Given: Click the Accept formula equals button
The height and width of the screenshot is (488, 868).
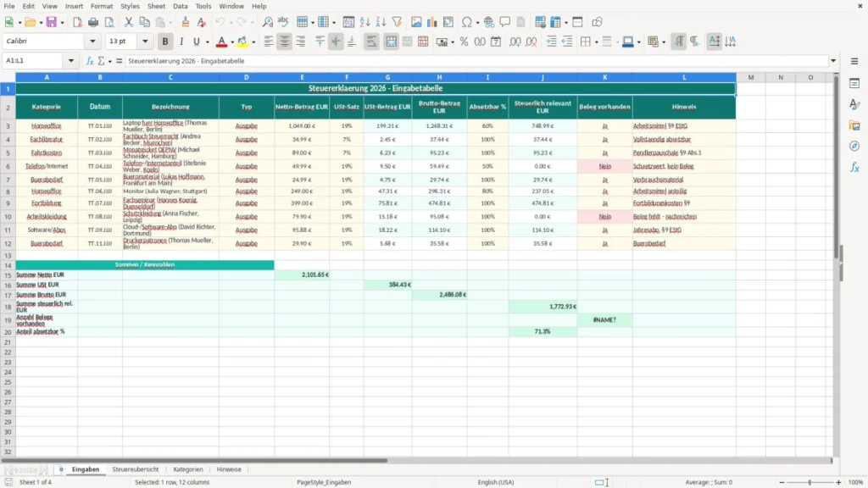Looking at the screenshot, I should pyautogui.click(x=119, y=61).
